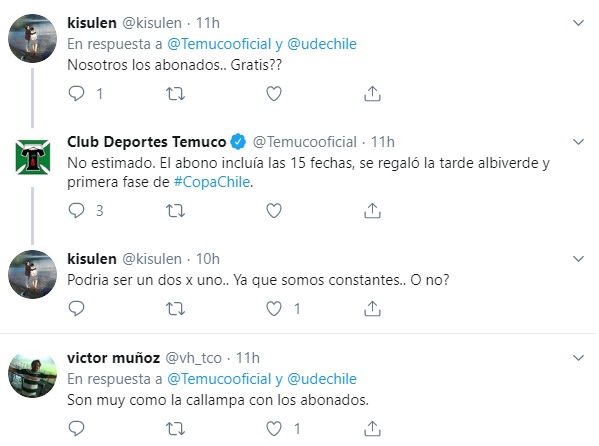Expand chevron menu on victor muñoz's tweet
The height and width of the screenshot is (446, 599).
tap(579, 358)
